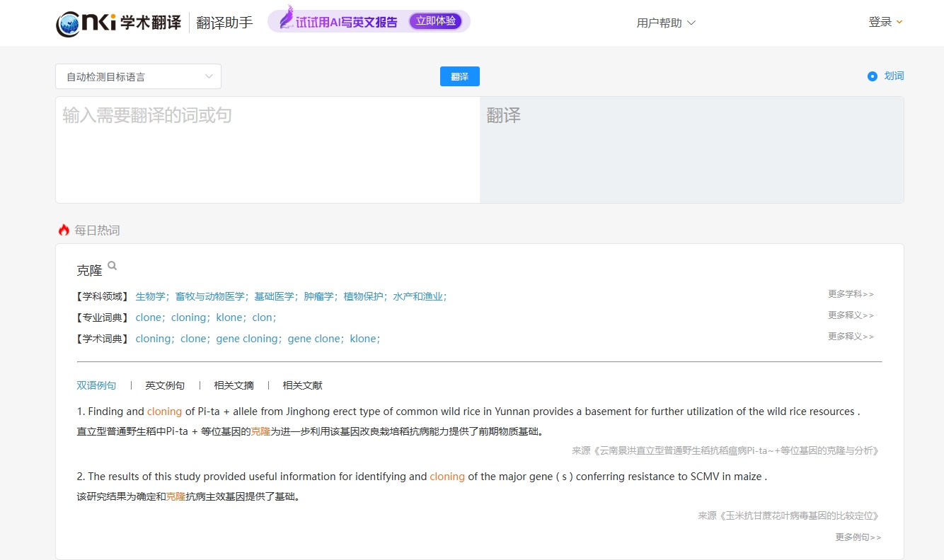Screen dimensions: 944x560
Task: Open the 自动检测目标语言 language dropdown
Action: tap(137, 76)
